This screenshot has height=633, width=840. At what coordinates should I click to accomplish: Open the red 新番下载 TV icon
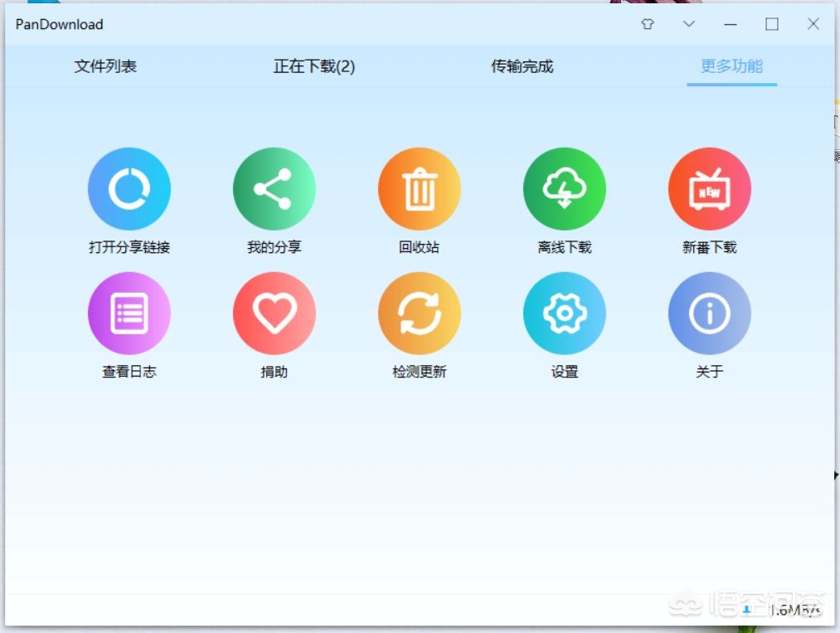click(710, 188)
